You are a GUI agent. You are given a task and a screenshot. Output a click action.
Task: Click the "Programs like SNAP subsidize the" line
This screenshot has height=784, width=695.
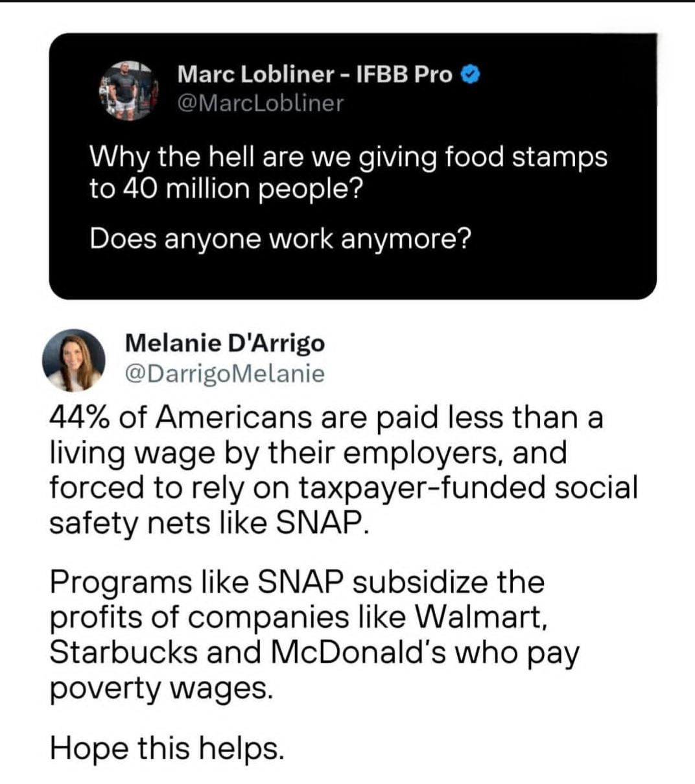click(297, 582)
